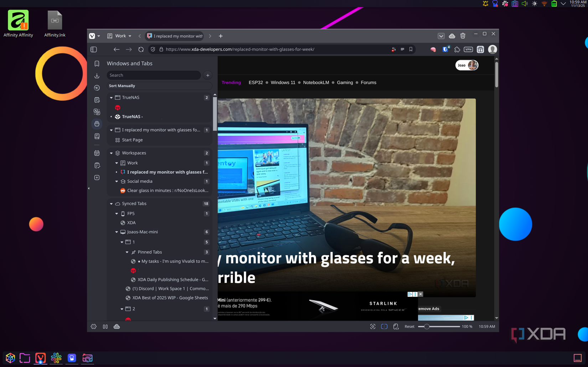Collapse the Synced Tabs section
Viewport: 588px width, 367px height.
point(112,204)
